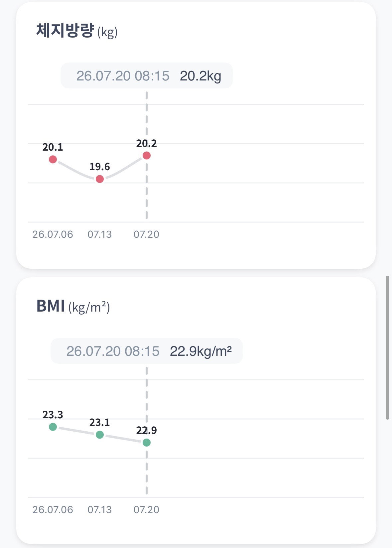The width and height of the screenshot is (392, 548).
Task: Click the 07.20 date label in body fat chart
Action: pyautogui.click(x=147, y=234)
